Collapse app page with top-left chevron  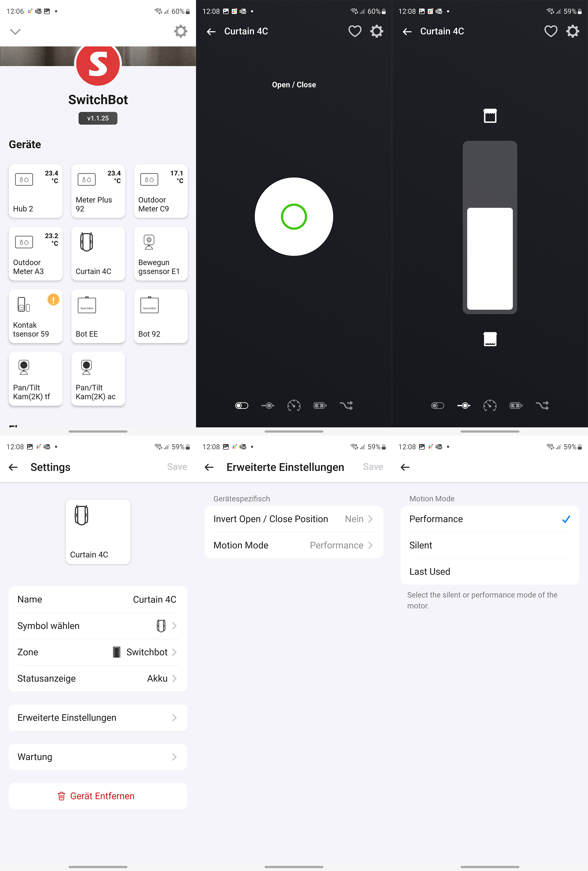[15, 32]
